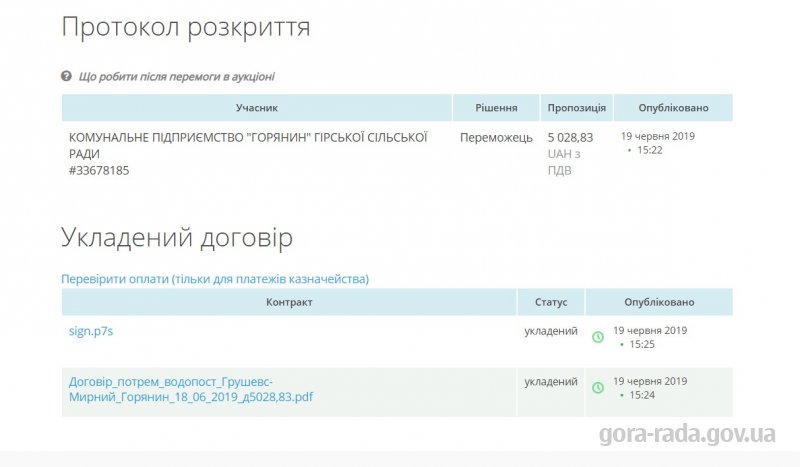Click the 'Контракт' column header
This screenshot has width=800, height=467.
(289, 302)
